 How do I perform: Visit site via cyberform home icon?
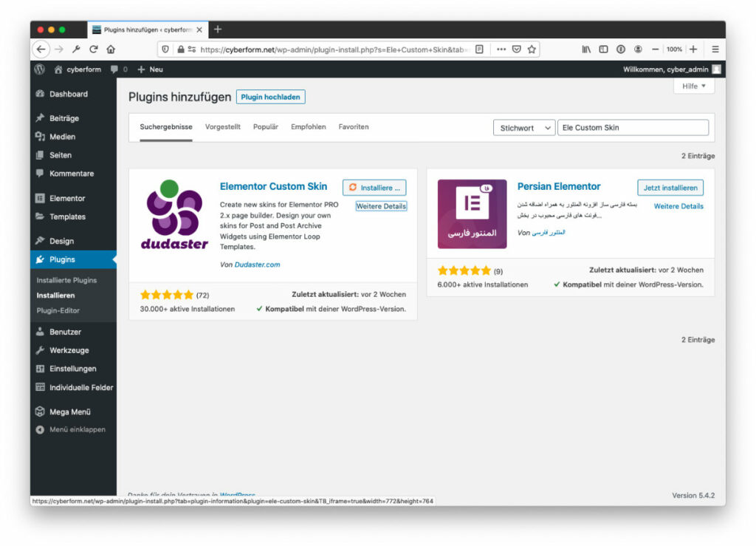pyautogui.click(x=58, y=69)
